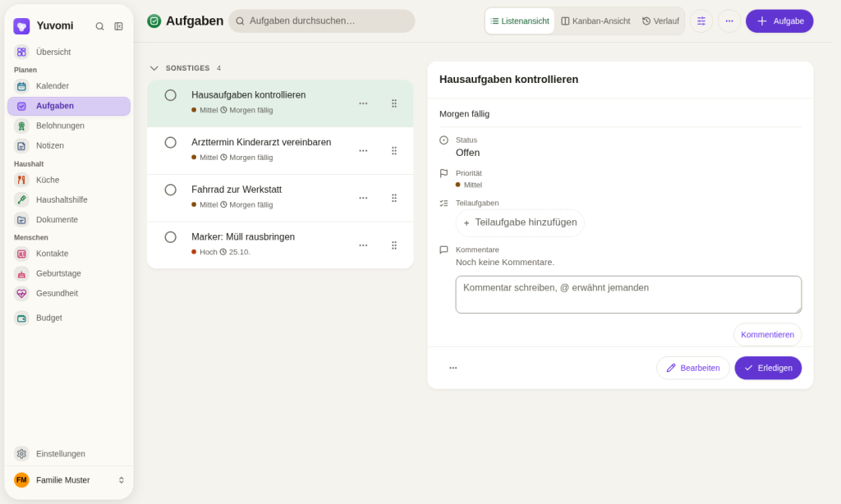Click the Kommentieren button
The image size is (841, 504).
pyautogui.click(x=767, y=335)
